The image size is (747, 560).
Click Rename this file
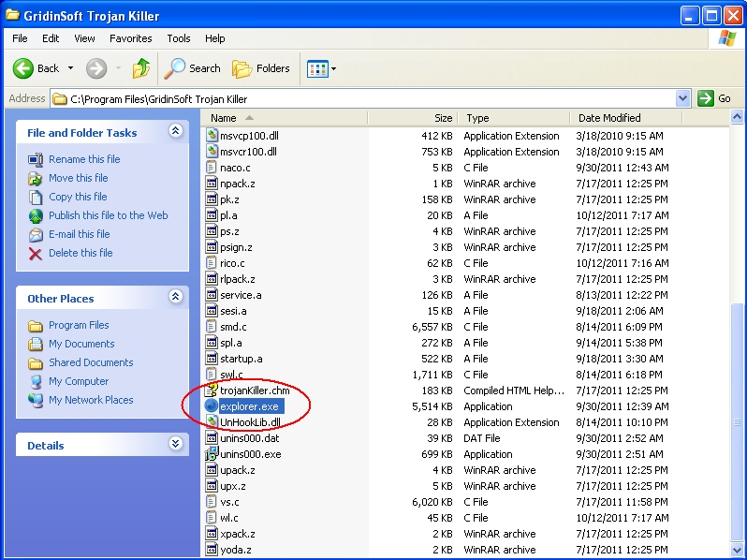84,159
